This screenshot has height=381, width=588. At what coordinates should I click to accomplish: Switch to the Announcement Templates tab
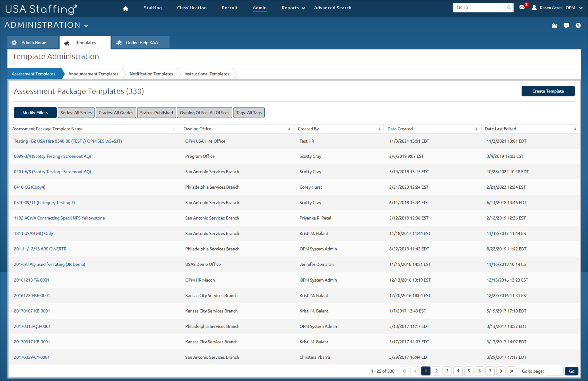click(x=93, y=74)
